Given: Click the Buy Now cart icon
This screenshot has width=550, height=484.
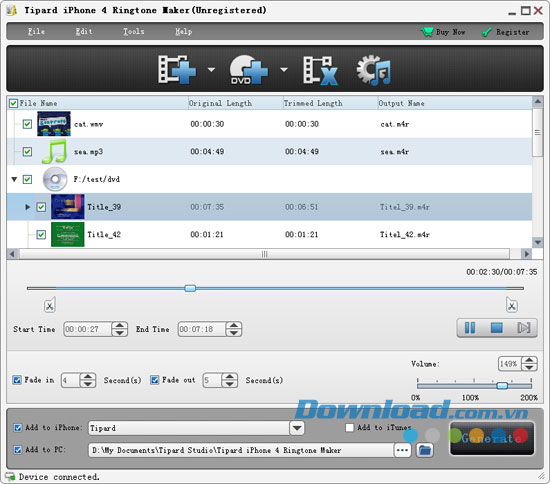Looking at the screenshot, I should pos(427,32).
